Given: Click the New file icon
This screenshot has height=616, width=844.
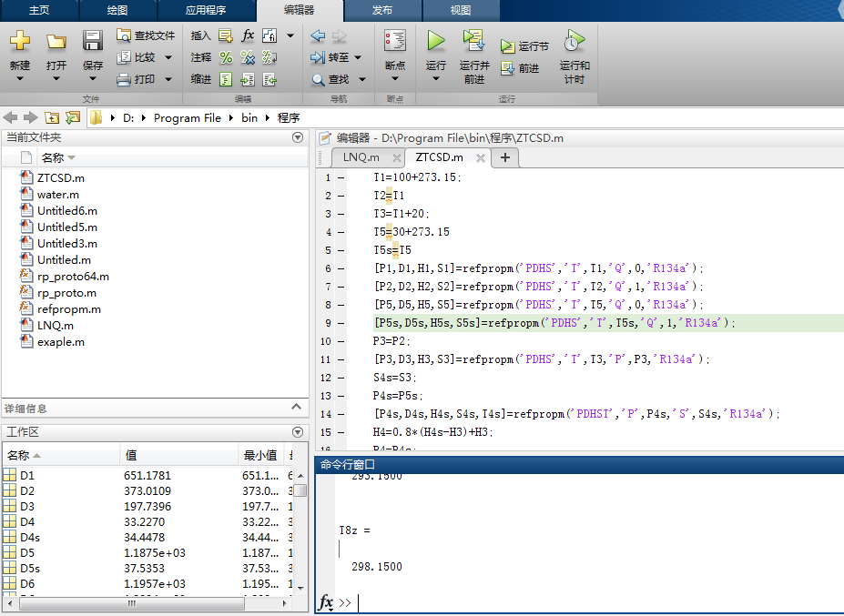Looking at the screenshot, I should click(20, 42).
